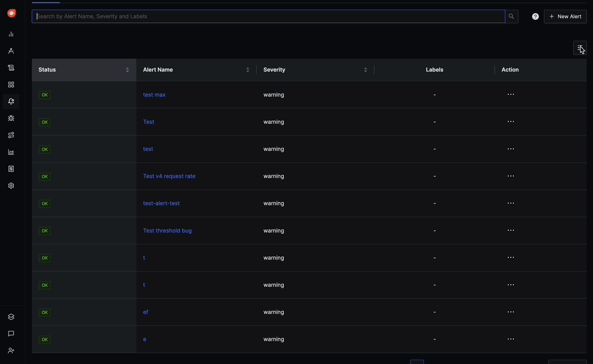
Task: Click warning severity in 'e' row
Action: click(274, 339)
